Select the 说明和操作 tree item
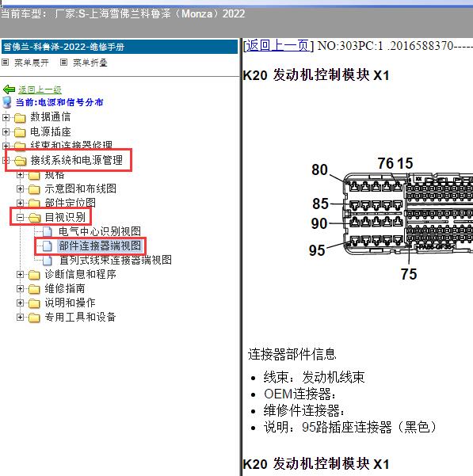473x476 pixels. click(x=71, y=303)
